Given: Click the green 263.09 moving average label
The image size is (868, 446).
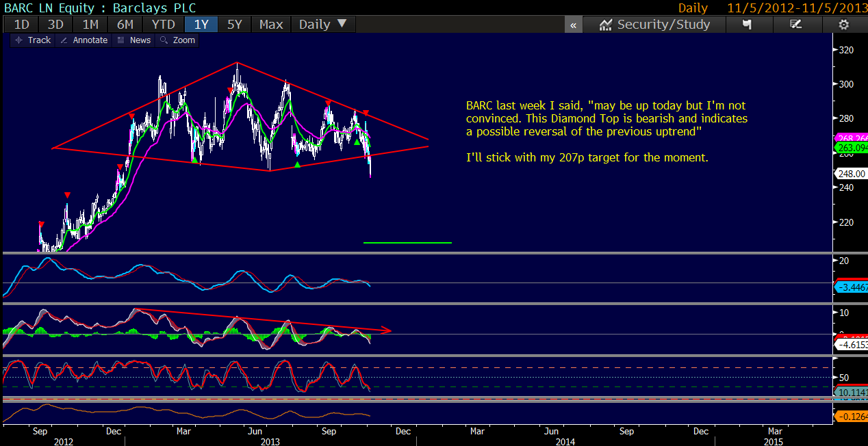Looking at the screenshot, I should pyautogui.click(x=852, y=147).
